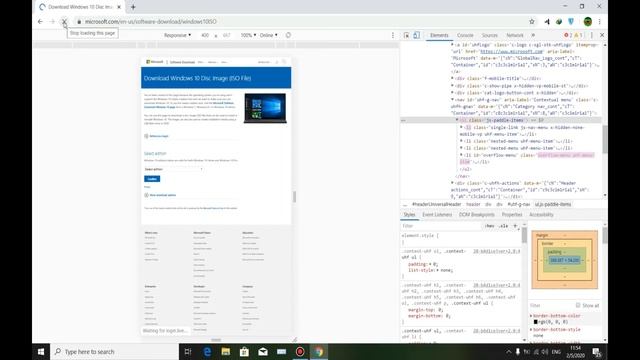640x360 pixels.
Task: Click the Confirm button on the page
Action: click(152, 179)
